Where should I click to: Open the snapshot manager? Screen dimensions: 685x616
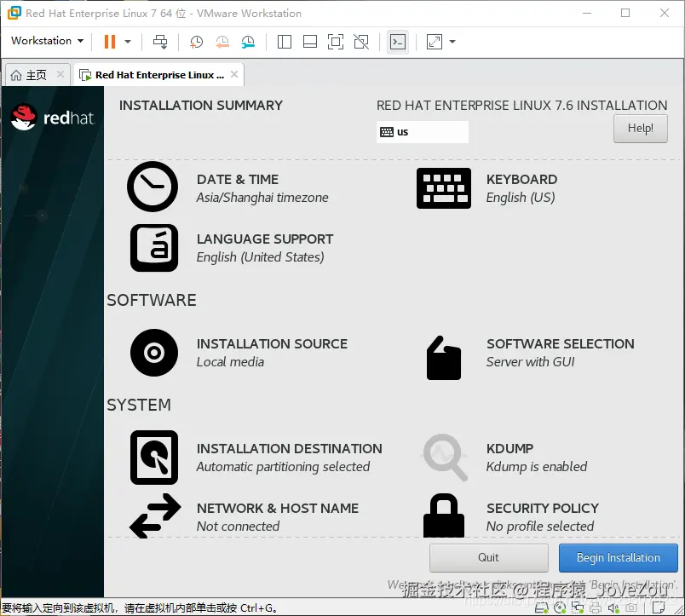click(248, 42)
